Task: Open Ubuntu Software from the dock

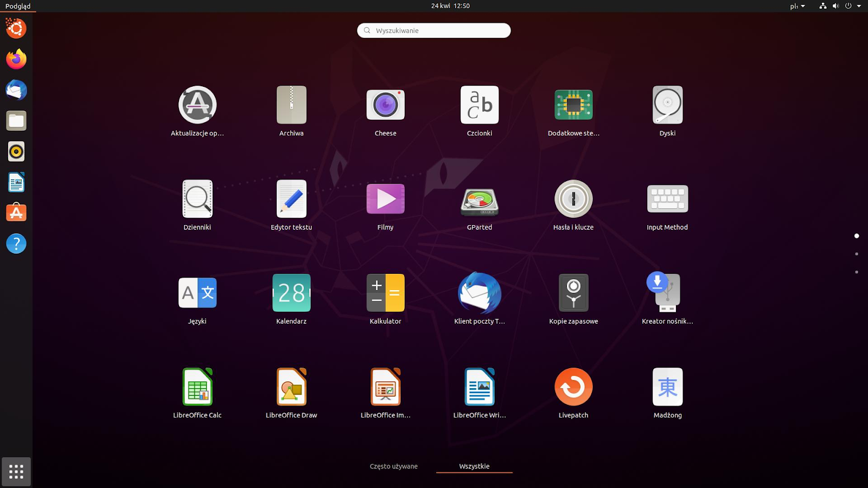Action: pos(16,213)
